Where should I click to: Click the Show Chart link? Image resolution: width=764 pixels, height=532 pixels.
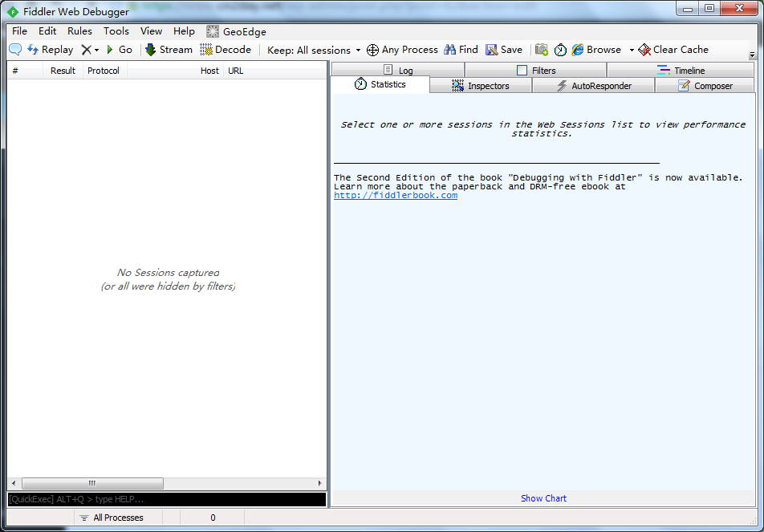pos(543,498)
